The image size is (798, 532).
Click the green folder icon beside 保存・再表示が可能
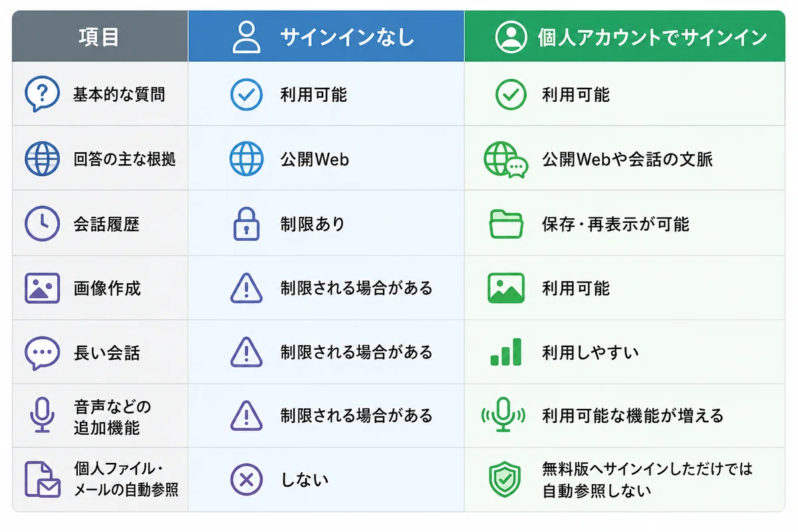(x=507, y=224)
